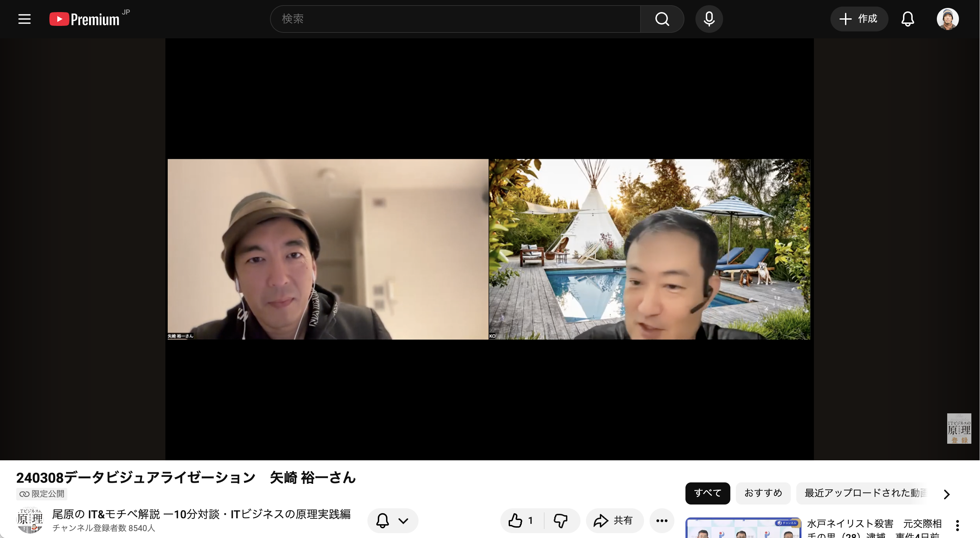This screenshot has height=538, width=980.
Task: Click into the 検索 search field
Action: (x=455, y=19)
